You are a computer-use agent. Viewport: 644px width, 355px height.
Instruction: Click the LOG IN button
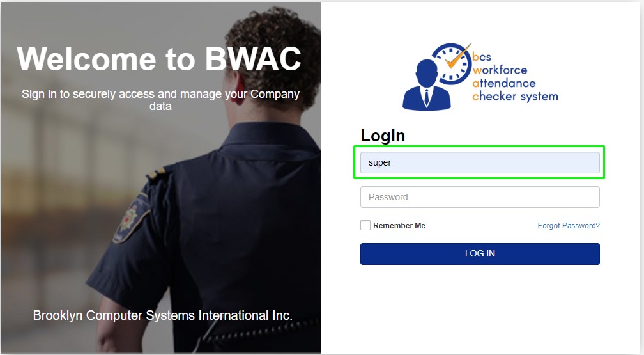pyautogui.click(x=480, y=253)
